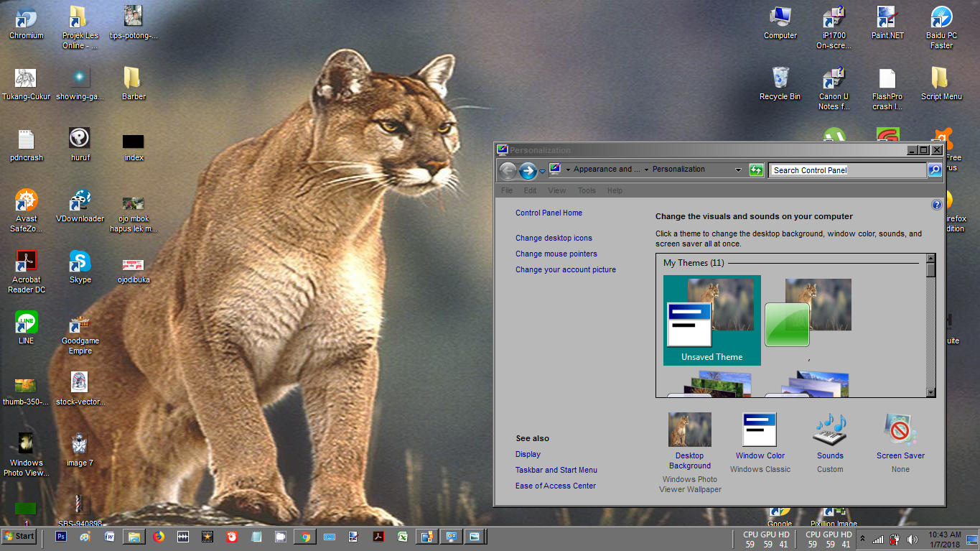Click the Refresh icon beside the address bar

[756, 170]
